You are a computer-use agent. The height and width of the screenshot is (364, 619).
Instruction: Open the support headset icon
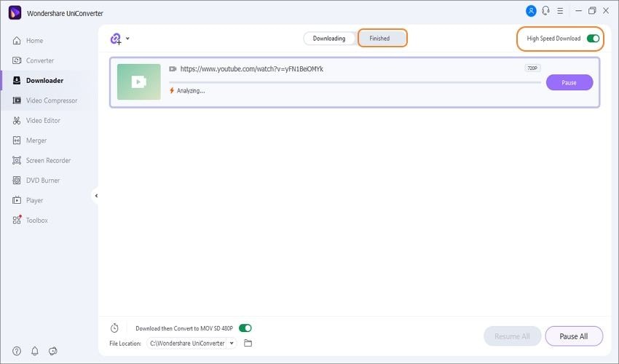(546, 11)
